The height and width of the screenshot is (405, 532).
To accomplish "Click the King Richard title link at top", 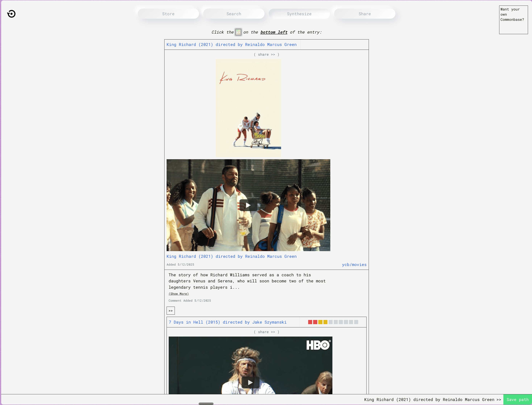I will click(x=231, y=45).
